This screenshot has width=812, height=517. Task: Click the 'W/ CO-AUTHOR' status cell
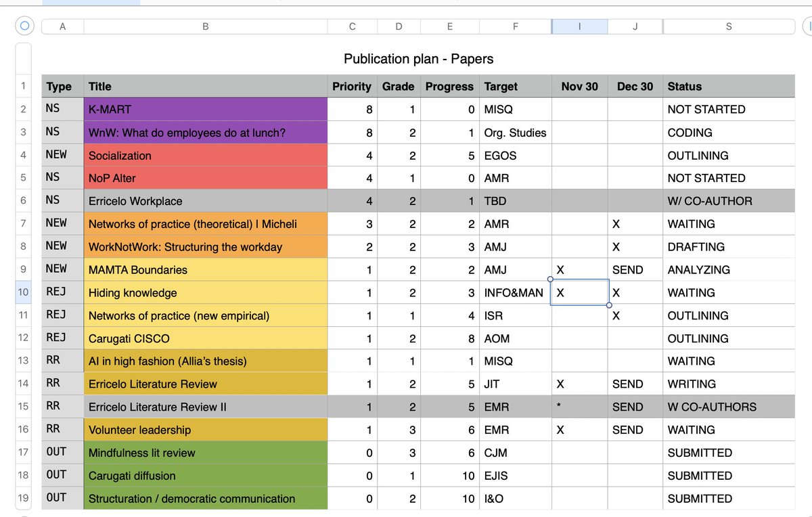pyautogui.click(x=729, y=201)
